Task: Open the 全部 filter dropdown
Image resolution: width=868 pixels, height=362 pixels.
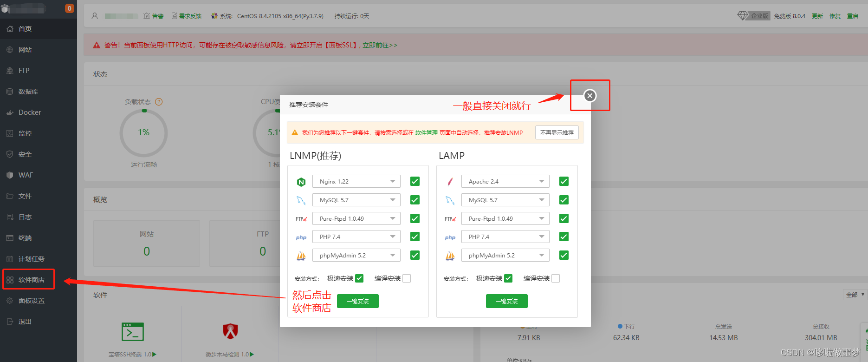Action: tap(855, 295)
